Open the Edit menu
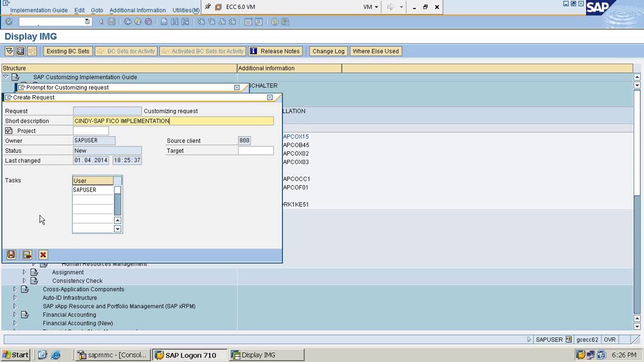Screen dimensions: 644x362 coord(79,10)
